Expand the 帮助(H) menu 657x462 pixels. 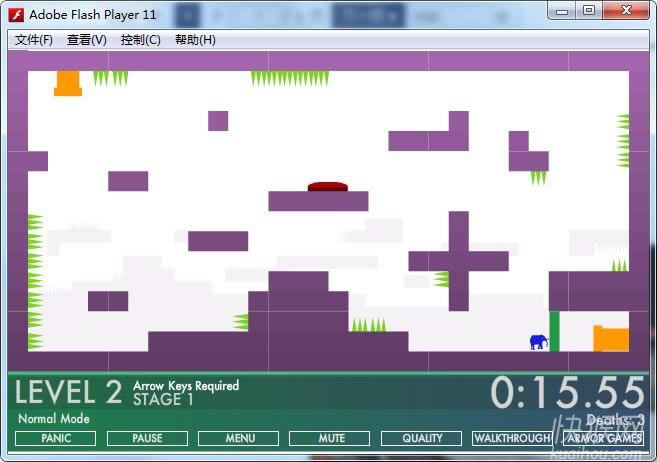[x=194, y=40]
